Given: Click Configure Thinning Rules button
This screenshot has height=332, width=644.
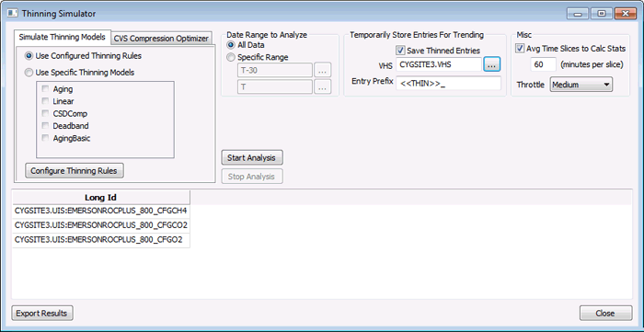Looking at the screenshot, I should click(75, 171).
